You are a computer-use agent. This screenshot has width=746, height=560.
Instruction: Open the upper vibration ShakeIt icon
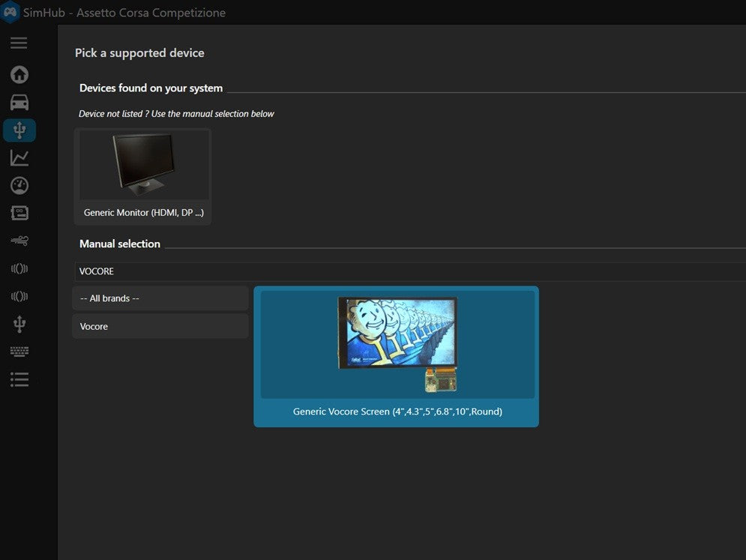pos(19,268)
